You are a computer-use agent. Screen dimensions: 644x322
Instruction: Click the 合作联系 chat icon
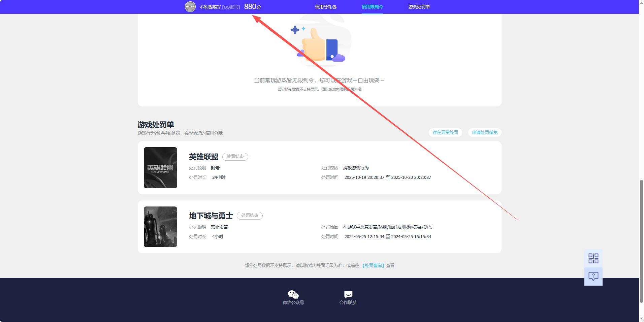click(348, 294)
